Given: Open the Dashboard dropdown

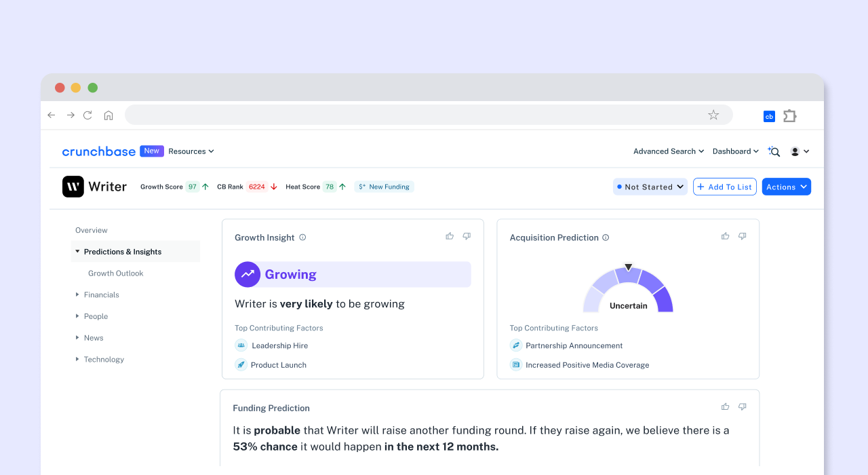Looking at the screenshot, I should (x=736, y=151).
